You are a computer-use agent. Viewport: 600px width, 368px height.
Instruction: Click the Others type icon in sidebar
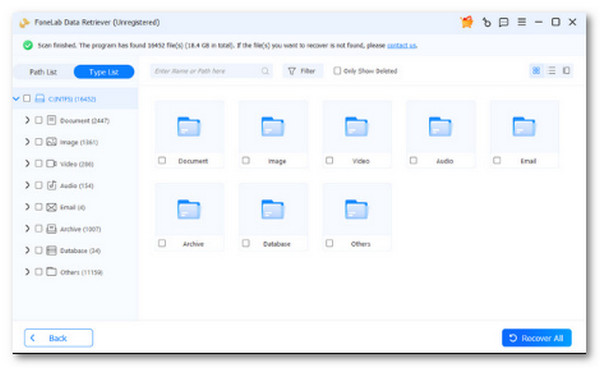pos(51,272)
